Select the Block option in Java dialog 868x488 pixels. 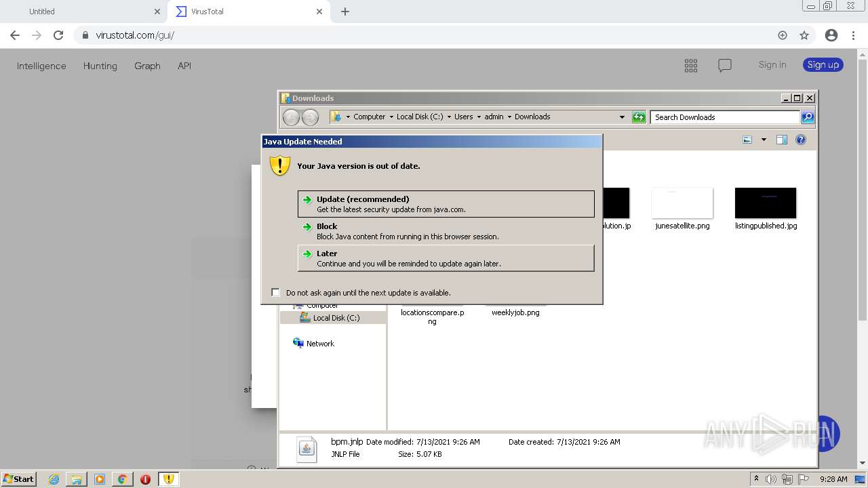click(446, 231)
